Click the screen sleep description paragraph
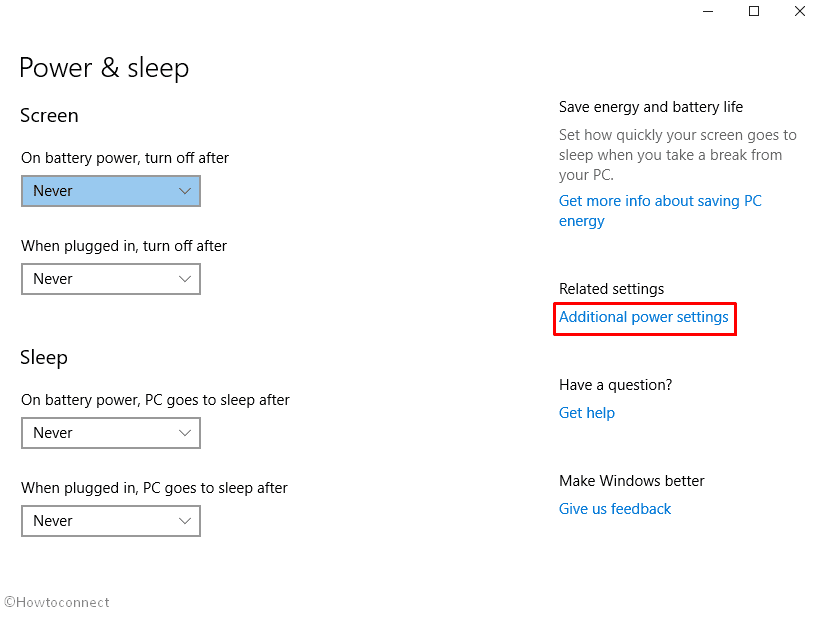 click(677, 155)
